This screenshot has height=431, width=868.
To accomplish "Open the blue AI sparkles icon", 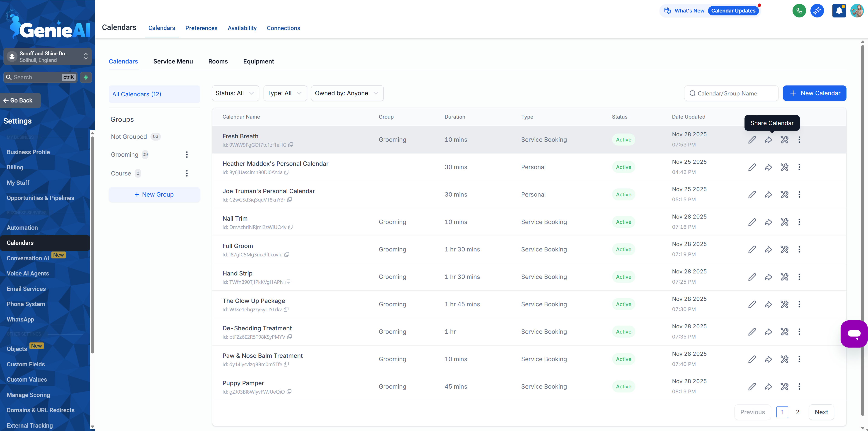I will (817, 10).
